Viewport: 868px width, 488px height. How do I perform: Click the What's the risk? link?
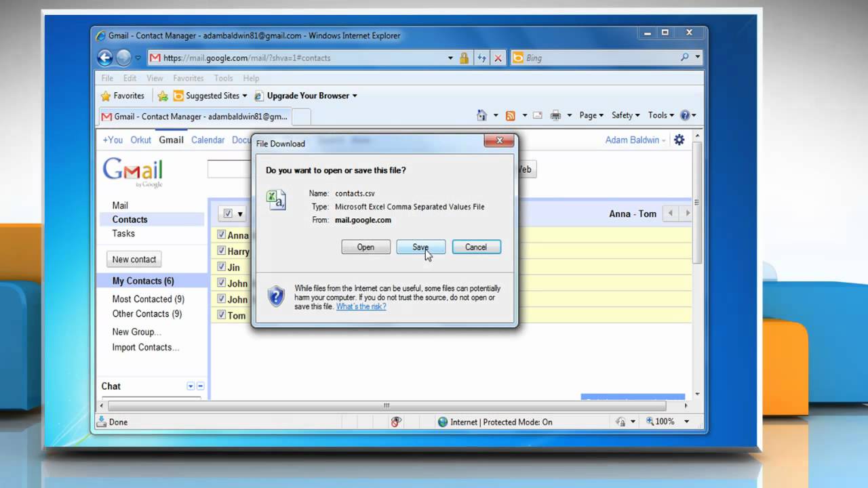(x=361, y=306)
